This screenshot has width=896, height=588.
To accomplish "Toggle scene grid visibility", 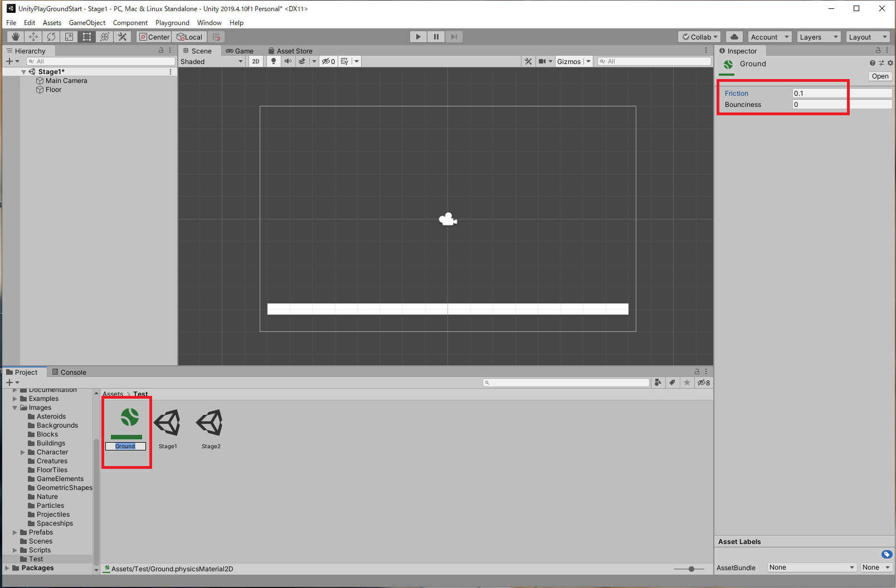I will tap(345, 61).
